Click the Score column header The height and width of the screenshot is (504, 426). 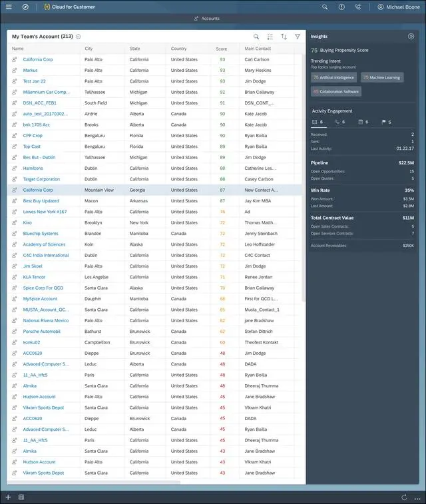[x=222, y=49]
